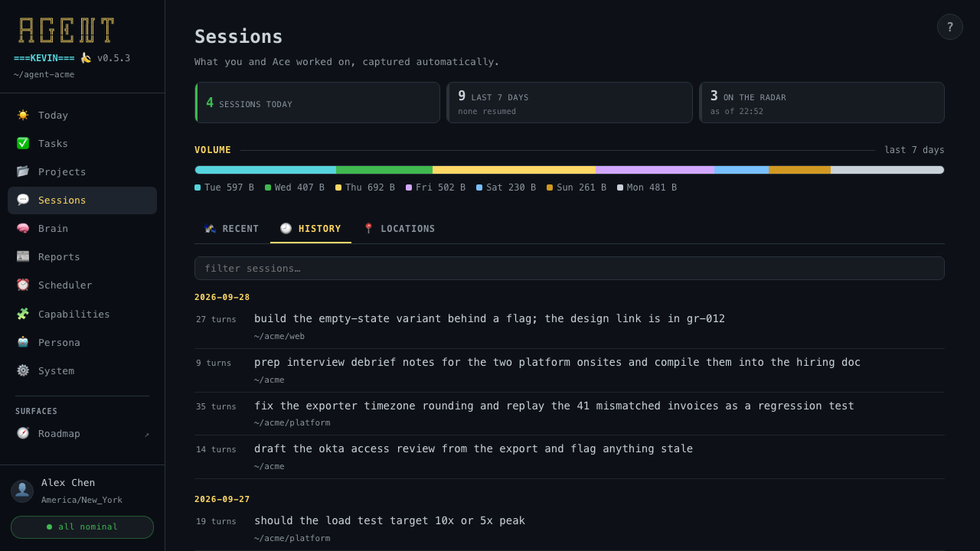
Task: Open Projects via its folder icon
Action: tap(23, 171)
